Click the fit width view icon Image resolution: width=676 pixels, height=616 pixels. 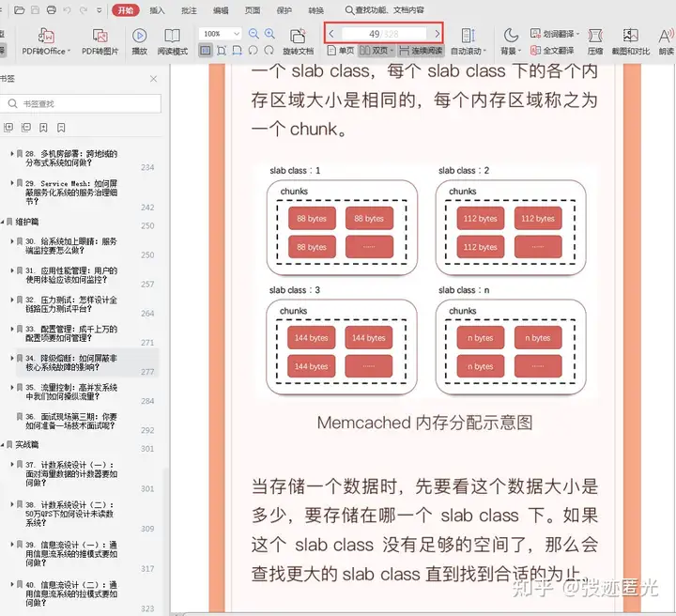click(238, 51)
